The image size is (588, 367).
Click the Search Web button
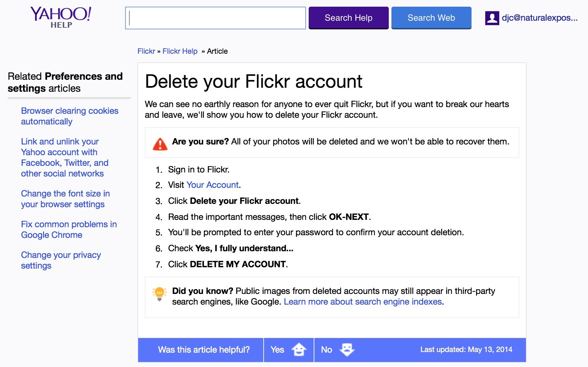pyautogui.click(x=431, y=18)
